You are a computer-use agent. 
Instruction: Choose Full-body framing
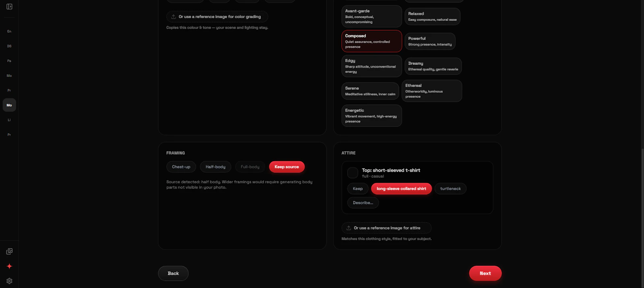(x=250, y=167)
